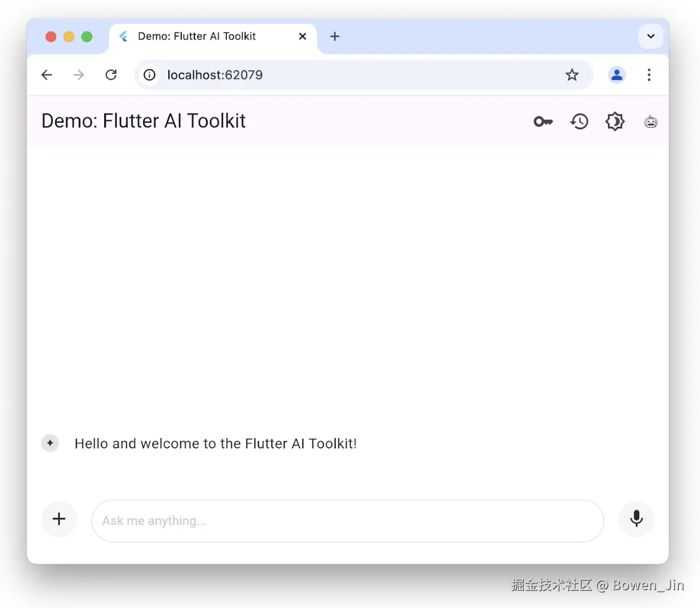
Task: View site information for localhost
Action: 150,75
